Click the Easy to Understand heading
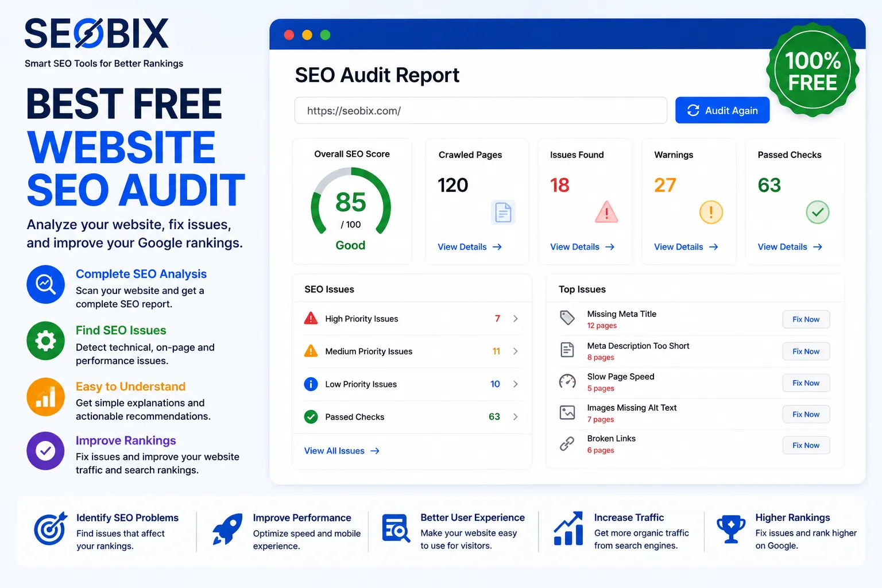882x588 pixels. [131, 386]
